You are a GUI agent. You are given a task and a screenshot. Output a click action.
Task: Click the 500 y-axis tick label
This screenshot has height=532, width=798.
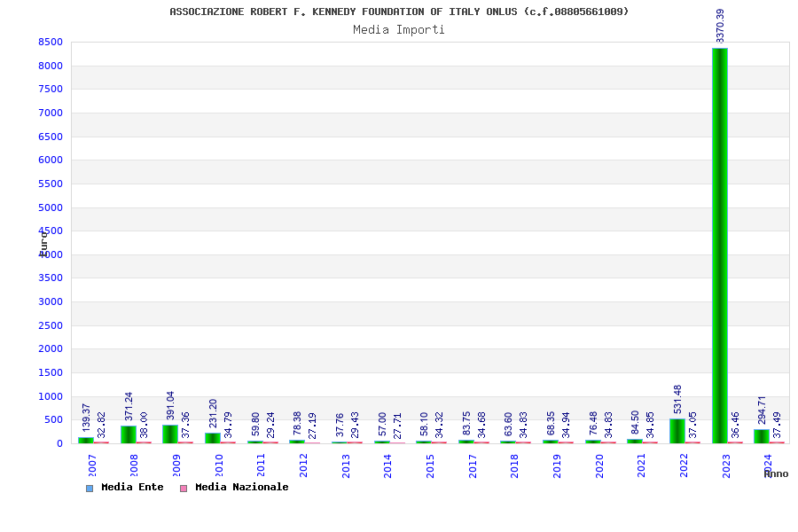pyautogui.click(x=53, y=420)
